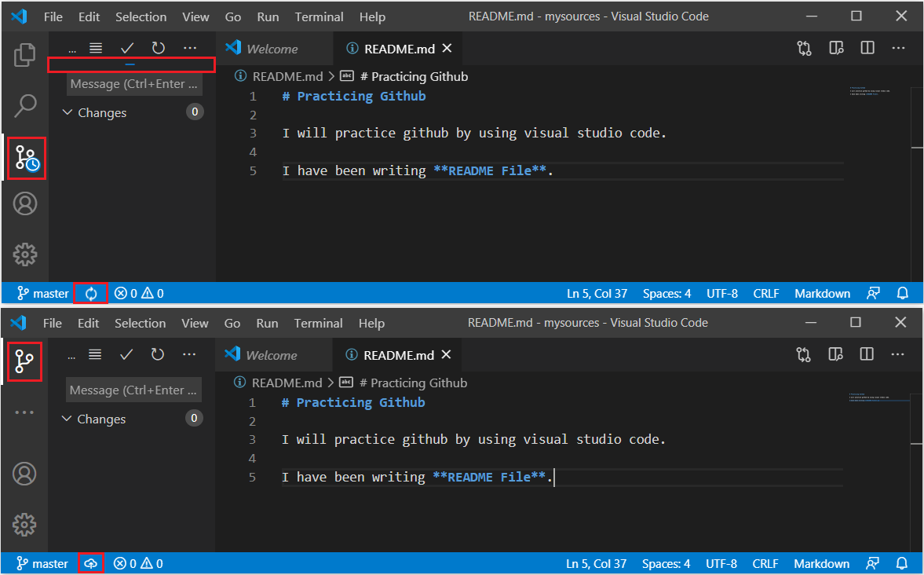
Task: Focus commit message box in top window
Action: [134, 84]
